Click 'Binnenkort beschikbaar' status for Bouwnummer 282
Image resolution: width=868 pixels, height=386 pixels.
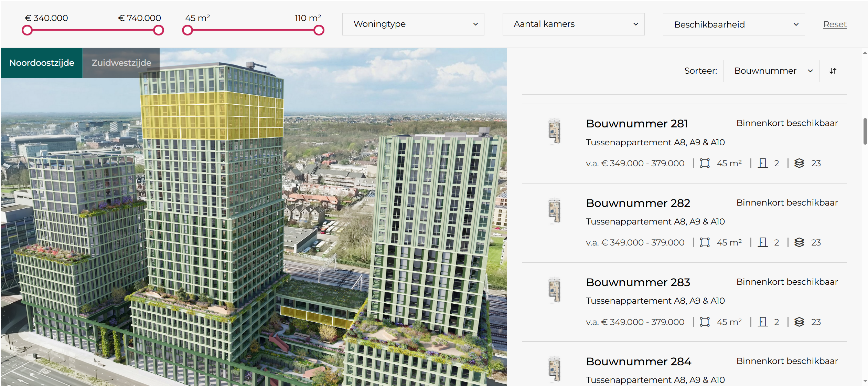click(x=787, y=203)
